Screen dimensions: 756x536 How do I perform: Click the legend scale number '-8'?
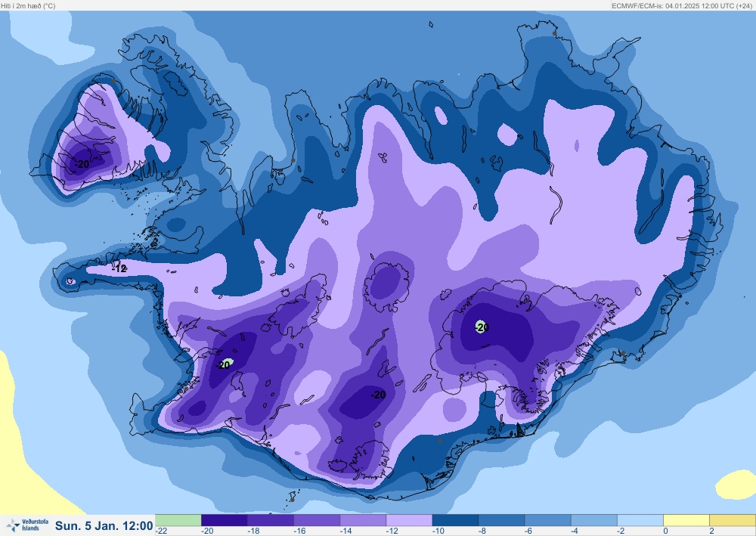pos(482,531)
